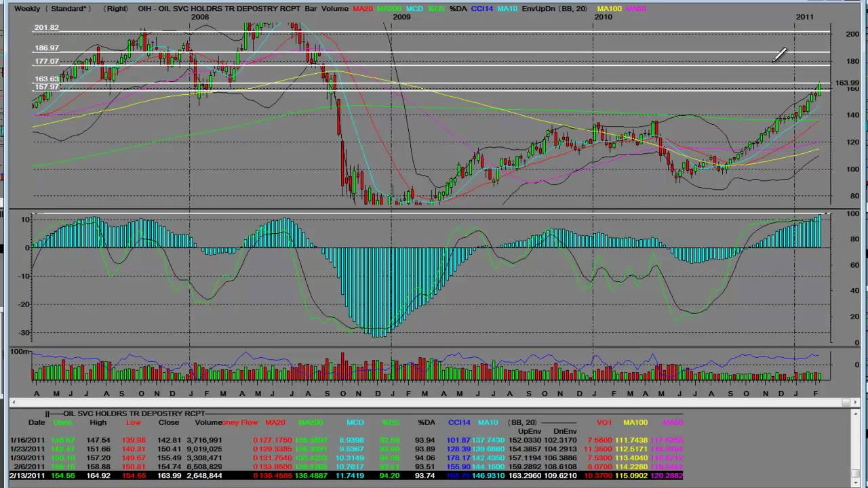Select the 157.97 horizontal price level label
The height and width of the screenshot is (488, 868).
pos(47,87)
